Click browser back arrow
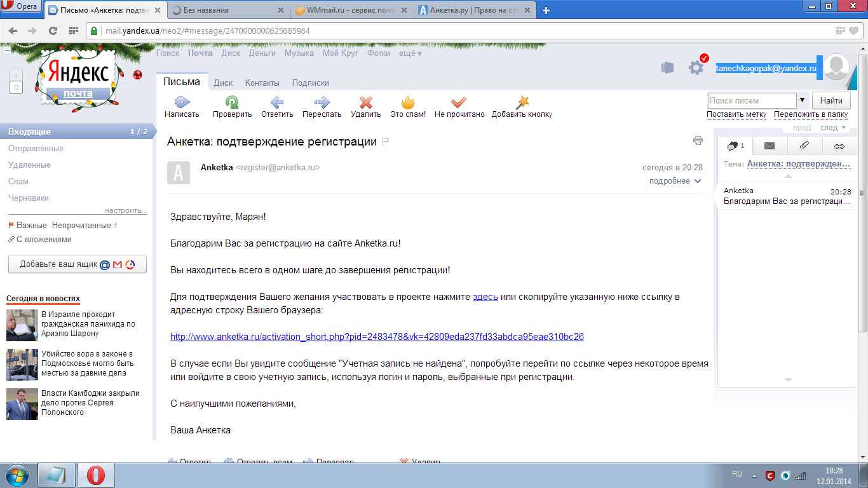 pyautogui.click(x=13, y=31)
